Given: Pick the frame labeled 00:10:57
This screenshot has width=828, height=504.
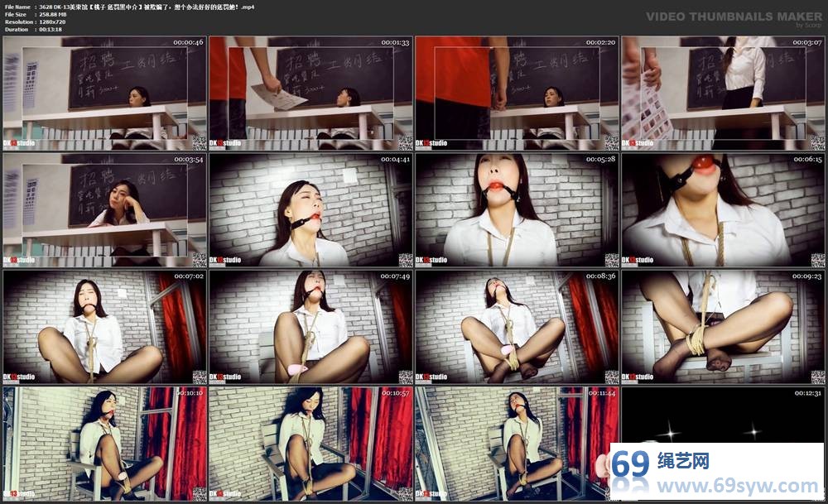Looking at the screenshot, I should [310, 444].
